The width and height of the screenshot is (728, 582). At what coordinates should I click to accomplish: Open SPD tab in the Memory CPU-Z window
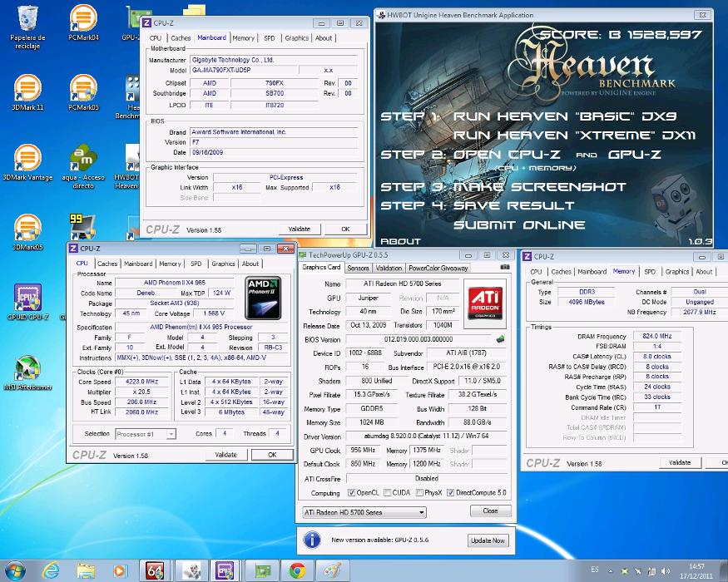click(650, 272)
